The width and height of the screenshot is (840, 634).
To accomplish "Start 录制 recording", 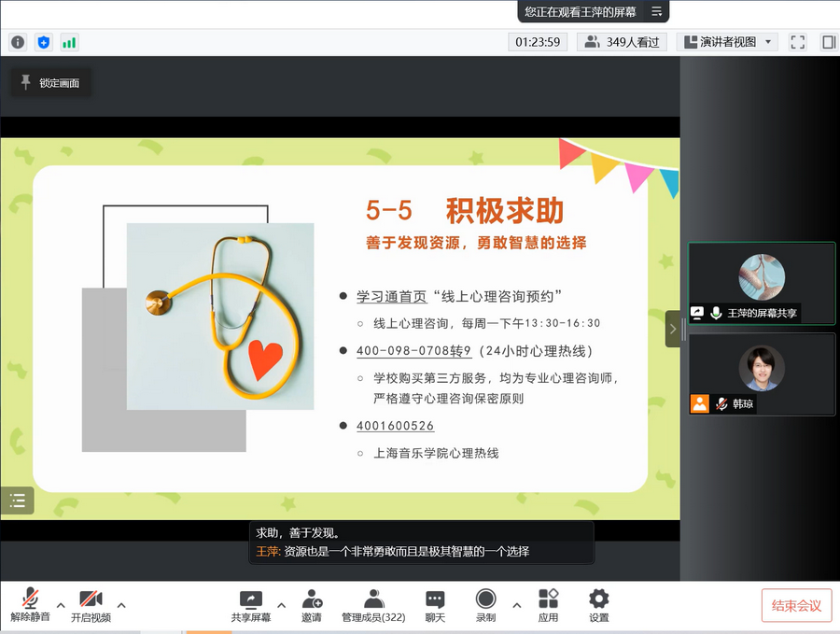I will (x=485, y=605).
